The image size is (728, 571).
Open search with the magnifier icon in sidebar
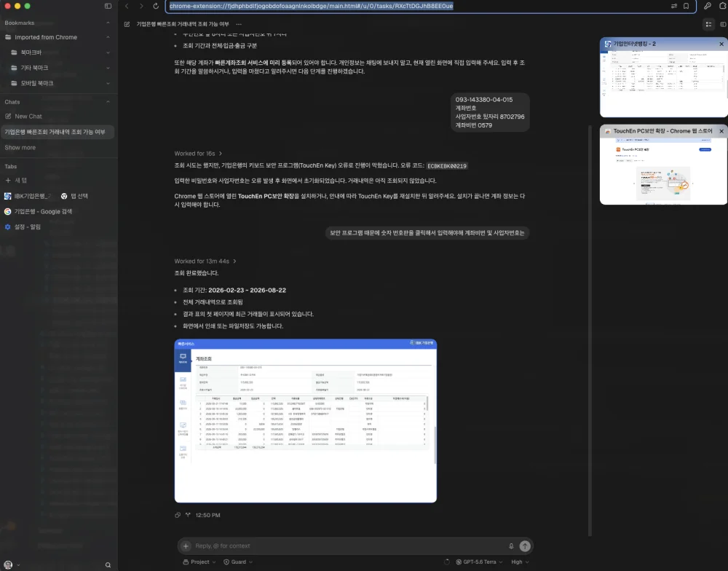(x=108, y=565)
